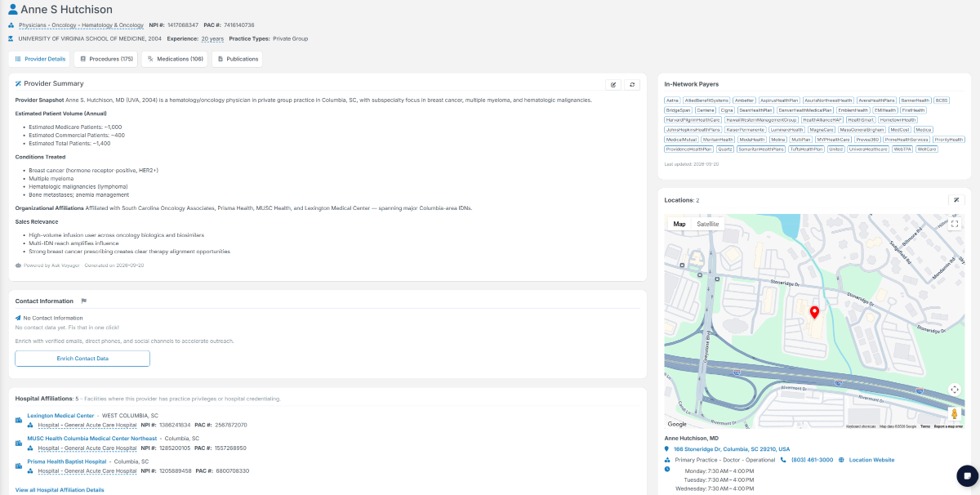Click the flag icon next to Contact Information
Viewport: 980px width, 495px height.
(x=84, y=301)
